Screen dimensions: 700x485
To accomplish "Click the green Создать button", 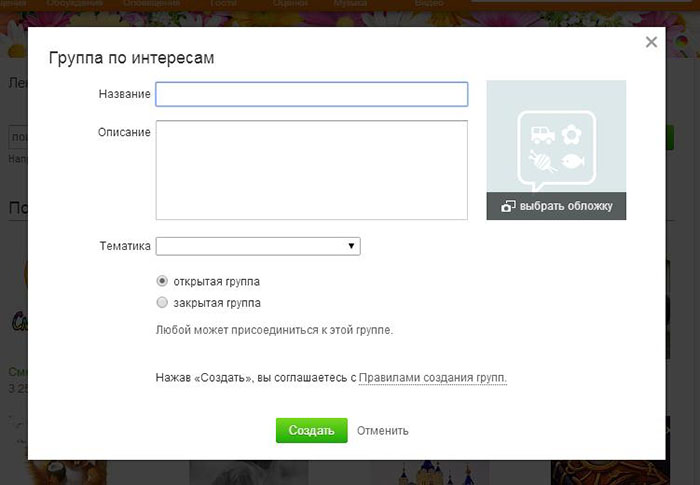I will (312, 431).
